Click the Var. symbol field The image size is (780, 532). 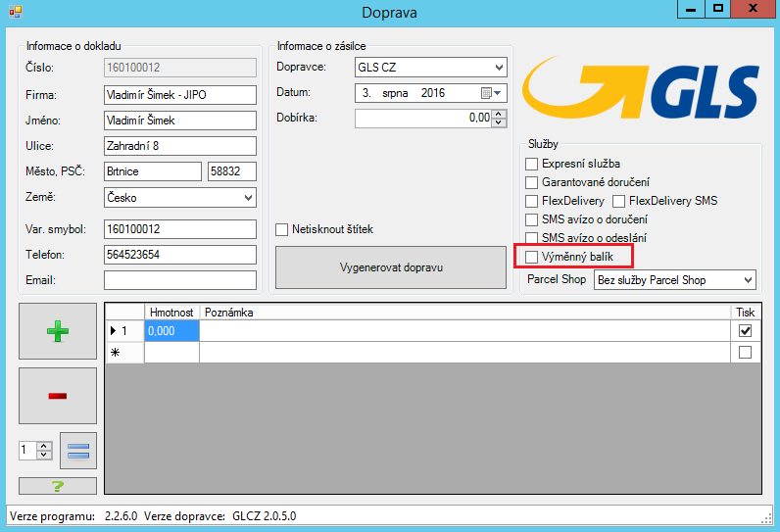180,229
